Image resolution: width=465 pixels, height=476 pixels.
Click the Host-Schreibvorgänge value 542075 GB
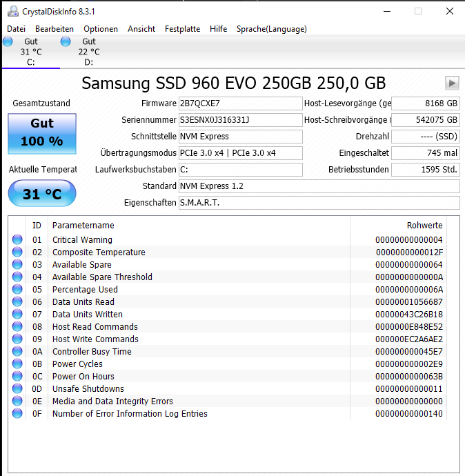pyautogui.click(x=426, y=120)
